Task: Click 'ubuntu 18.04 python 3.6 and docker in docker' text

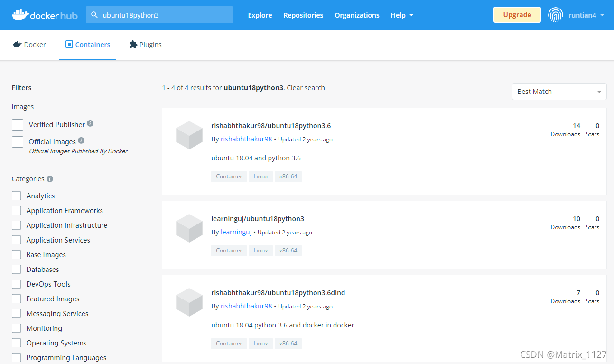Action: [283, 325]
